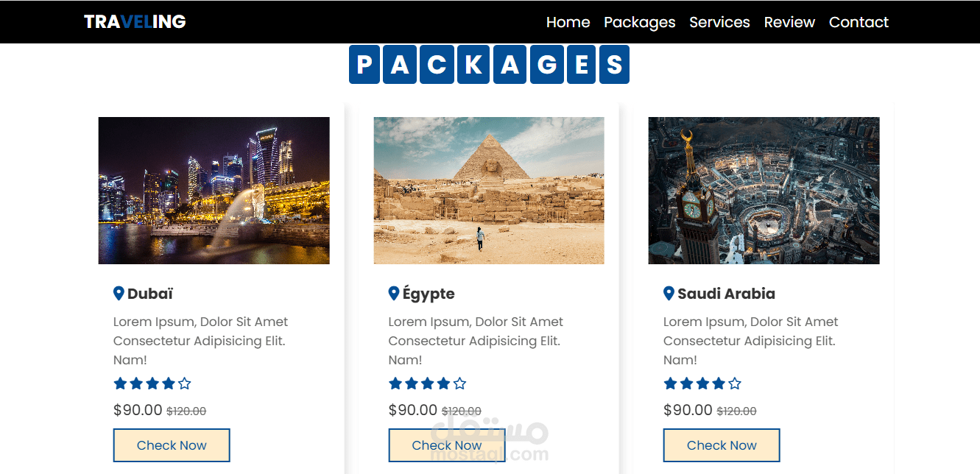Viewport: 980px width, 474px height.
Task: Click the location pin icon beside Égypte
Action: (394, 294)
